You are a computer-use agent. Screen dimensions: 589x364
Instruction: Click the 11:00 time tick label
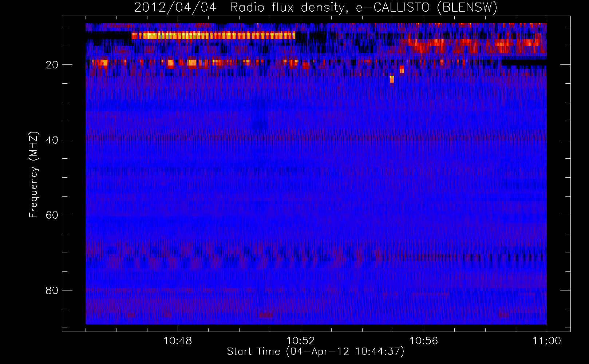coord(547,341)
